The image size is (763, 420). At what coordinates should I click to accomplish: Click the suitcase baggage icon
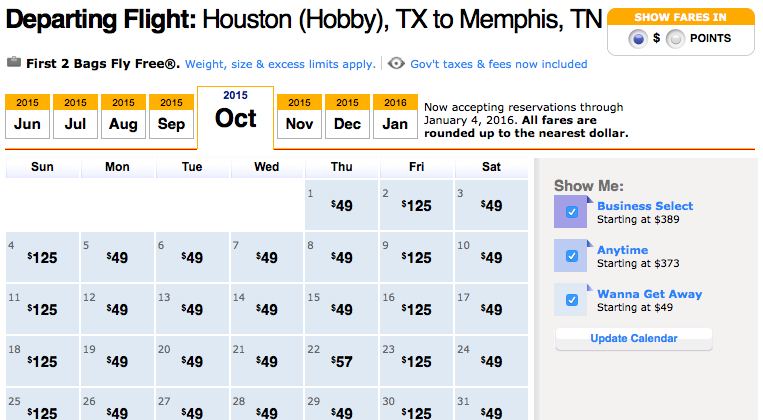tap(14, 63)
